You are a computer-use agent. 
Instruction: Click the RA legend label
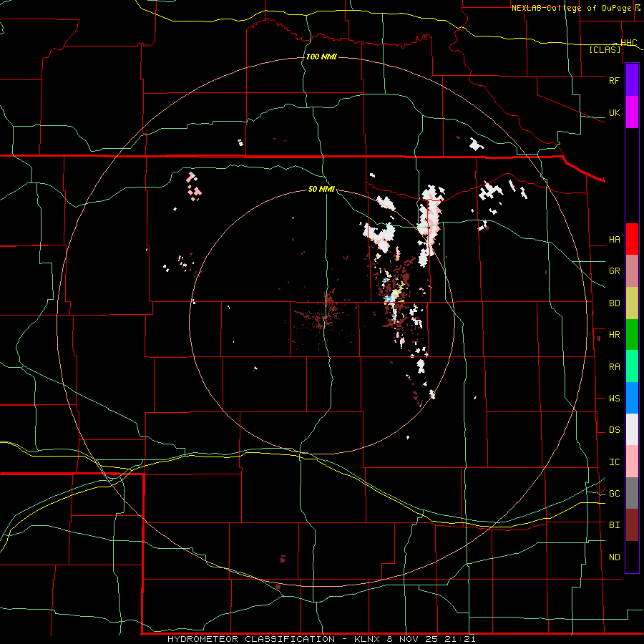pyautogui.click(x=614, y=367)
